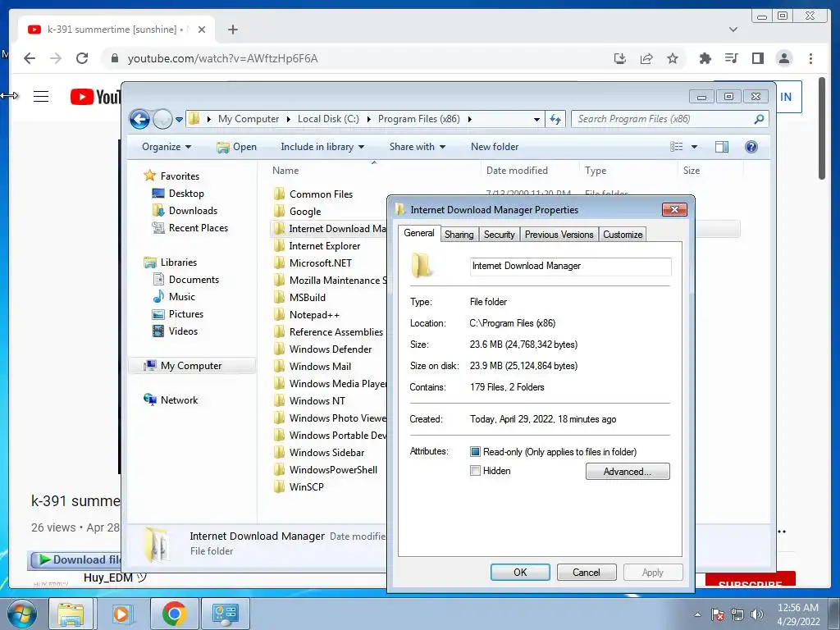Click Cancel in Properties dialog
Image resolution: width=840 pixels, height=630 pixels.
587,572
